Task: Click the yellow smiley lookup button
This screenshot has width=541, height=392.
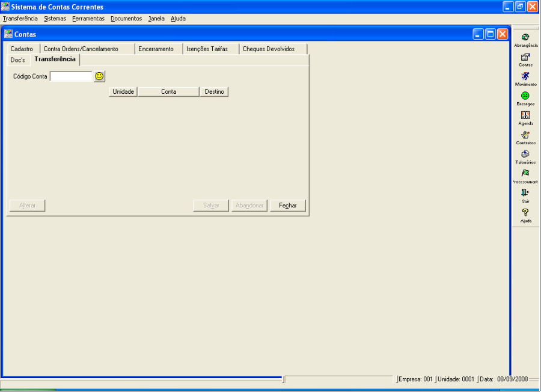Action: [x=99, y=76]
